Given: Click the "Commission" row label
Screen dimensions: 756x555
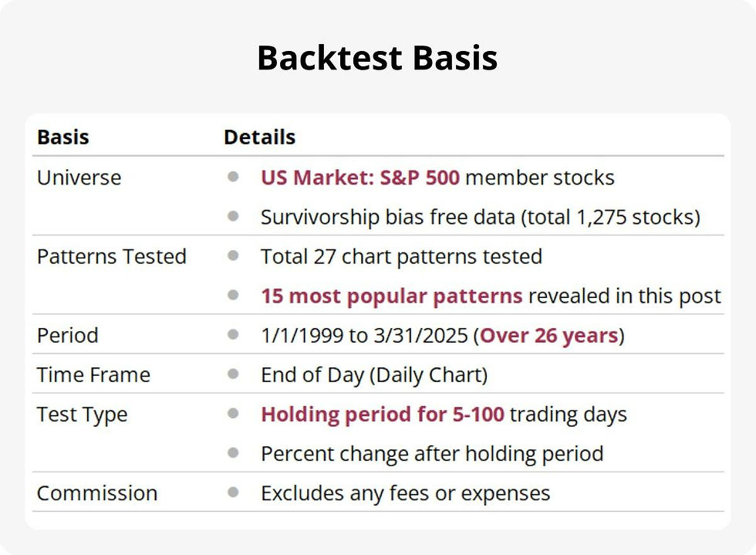Looking at the screenshot, I should click(96, 493).
